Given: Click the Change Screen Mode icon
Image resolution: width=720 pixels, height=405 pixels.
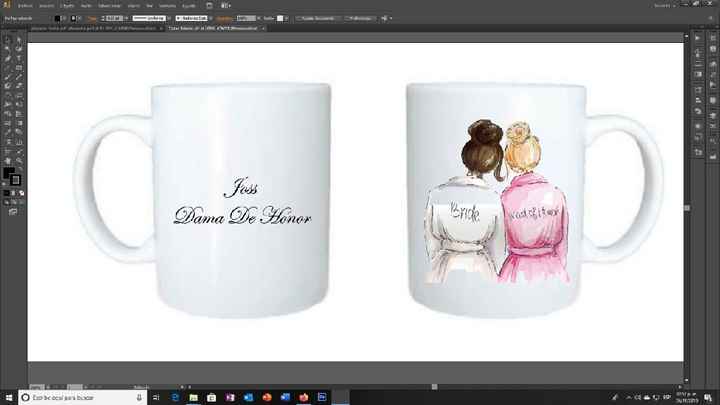Looking at the screenshot, I should pyautogui.click(x=13, y=212).
